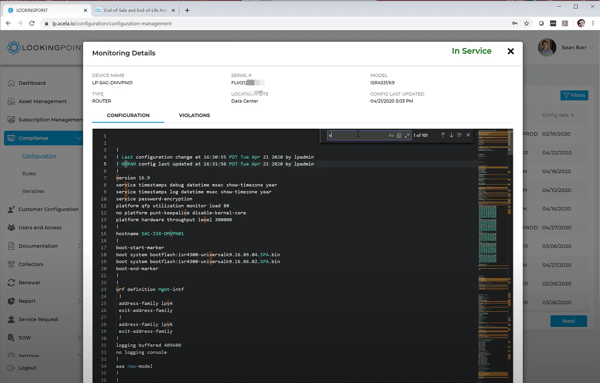Switch to the Violations tab
The image size is (600, 383).
pyautogui.click(x=194, y=115)
